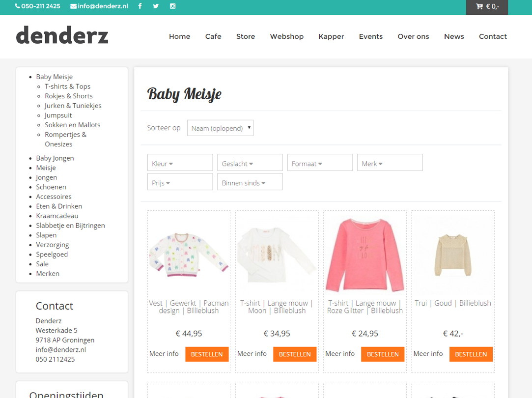532x398 pixels.
Task: Expand the Prijs filter
Action: (180, 181)
